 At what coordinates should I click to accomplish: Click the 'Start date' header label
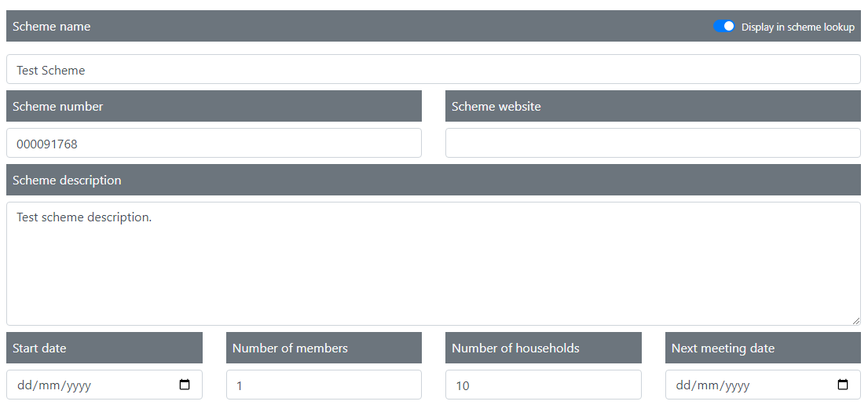[39, 348]
